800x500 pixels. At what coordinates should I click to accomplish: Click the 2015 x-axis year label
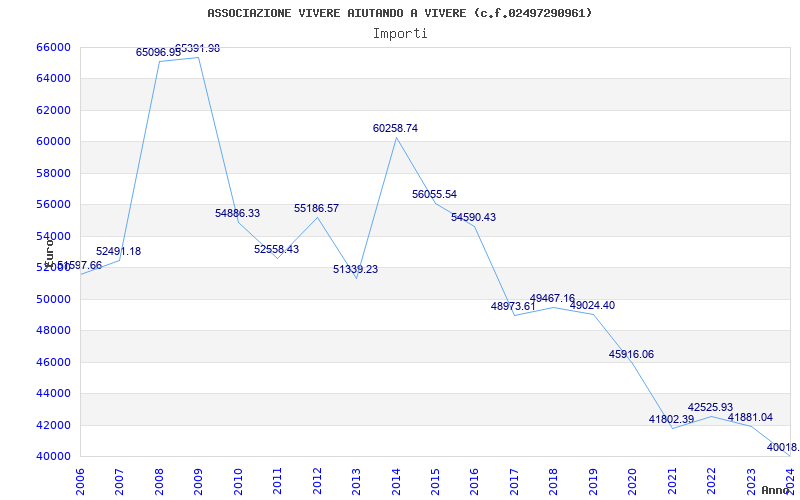coord(435,480)
